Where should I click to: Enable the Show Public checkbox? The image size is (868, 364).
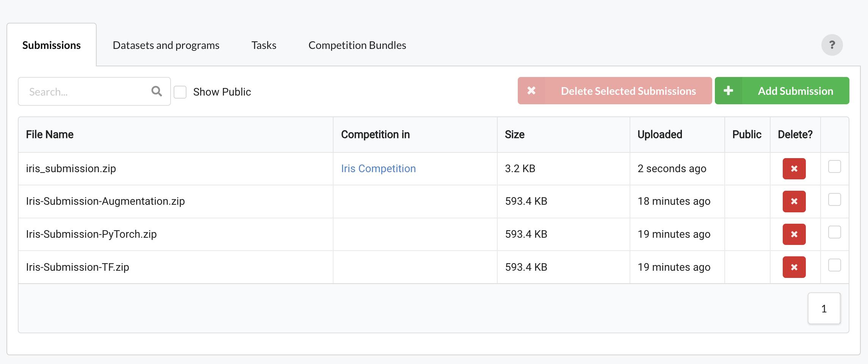(x=180, y=92)
